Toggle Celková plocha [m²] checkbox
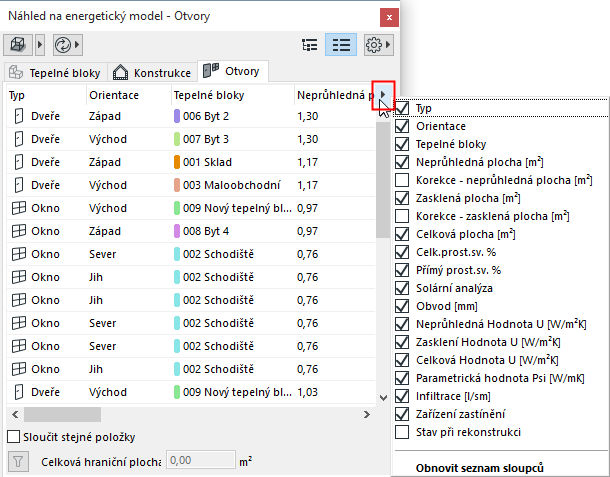610x477 pixels. tap(402, 234)
